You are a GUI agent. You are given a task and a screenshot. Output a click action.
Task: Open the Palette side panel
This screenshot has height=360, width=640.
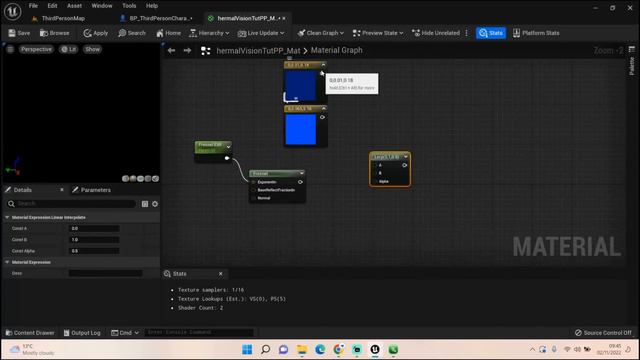pyautogui.click(x=632, y=66)
